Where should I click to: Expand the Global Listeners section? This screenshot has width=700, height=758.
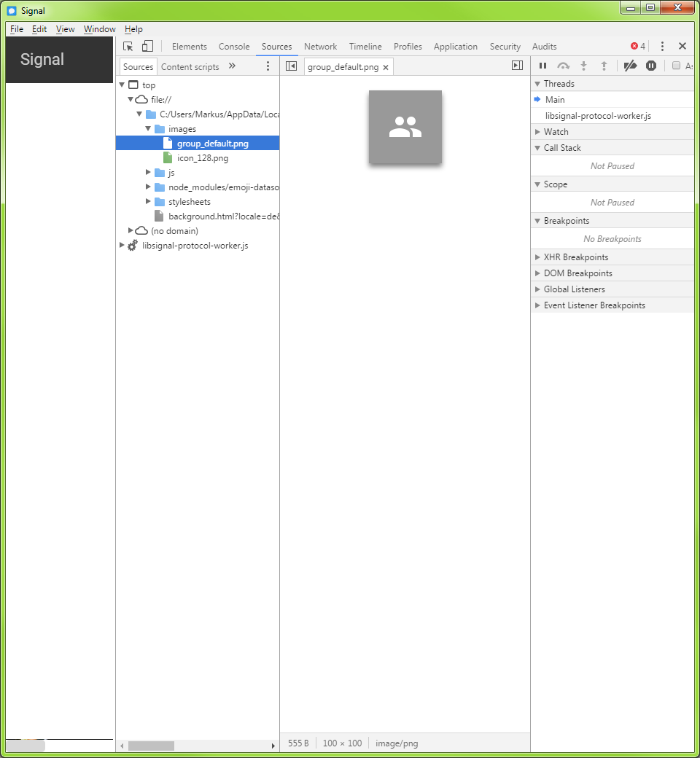[x=612, y=289]
